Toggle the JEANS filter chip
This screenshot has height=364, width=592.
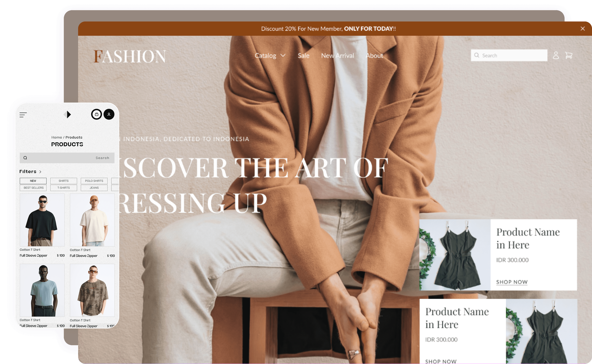coord(94,188)
